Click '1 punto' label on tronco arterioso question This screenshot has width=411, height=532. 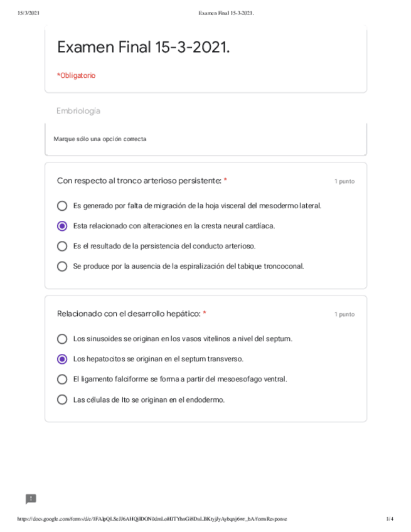[344, 181]
